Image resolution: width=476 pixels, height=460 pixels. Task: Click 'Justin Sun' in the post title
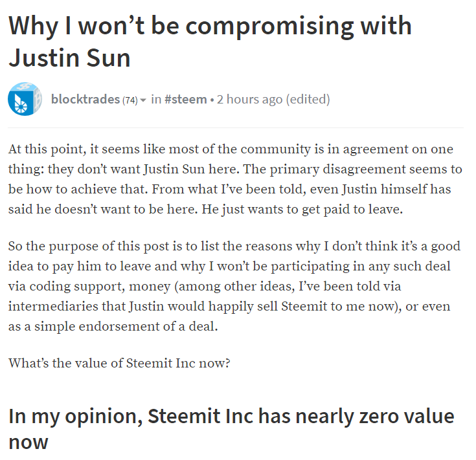[69, 58]
